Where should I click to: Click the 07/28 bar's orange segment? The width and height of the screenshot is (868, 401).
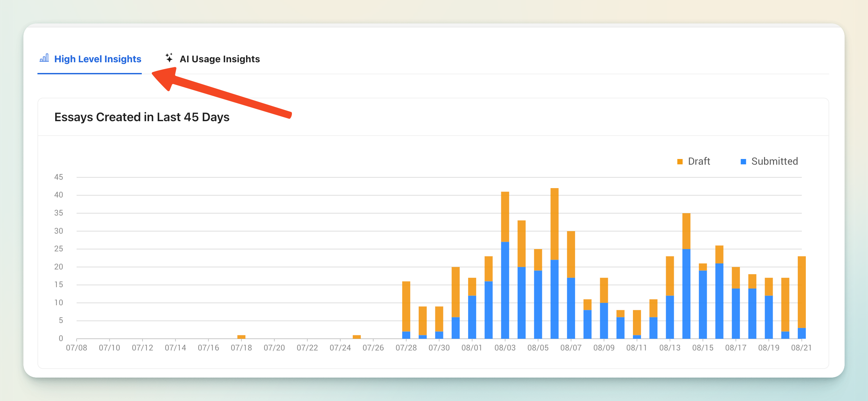[406, 306]
